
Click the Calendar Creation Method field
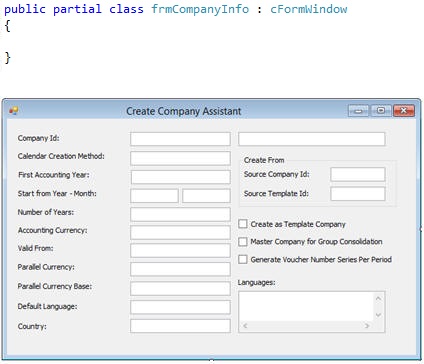pos(180,158)
